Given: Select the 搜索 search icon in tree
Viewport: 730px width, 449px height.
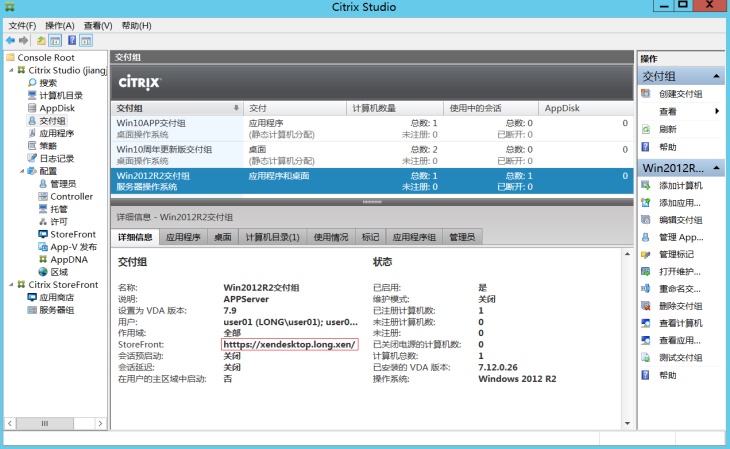Looking at the screenshot, I should [32, 83].
